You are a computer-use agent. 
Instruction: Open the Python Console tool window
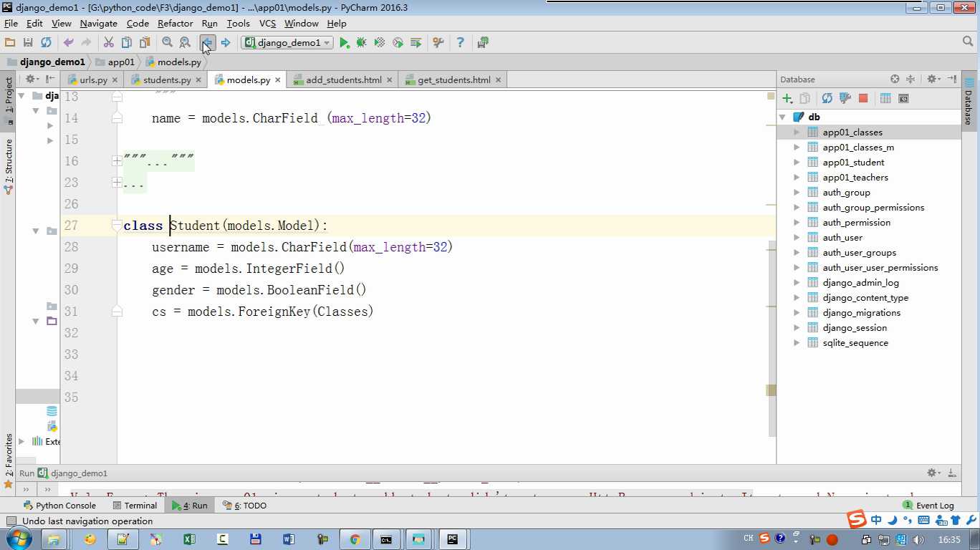(59, 505)
